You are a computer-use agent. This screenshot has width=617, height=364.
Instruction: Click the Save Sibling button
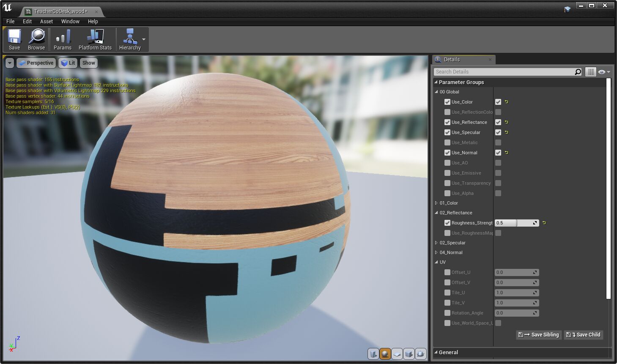click(539, 334)
